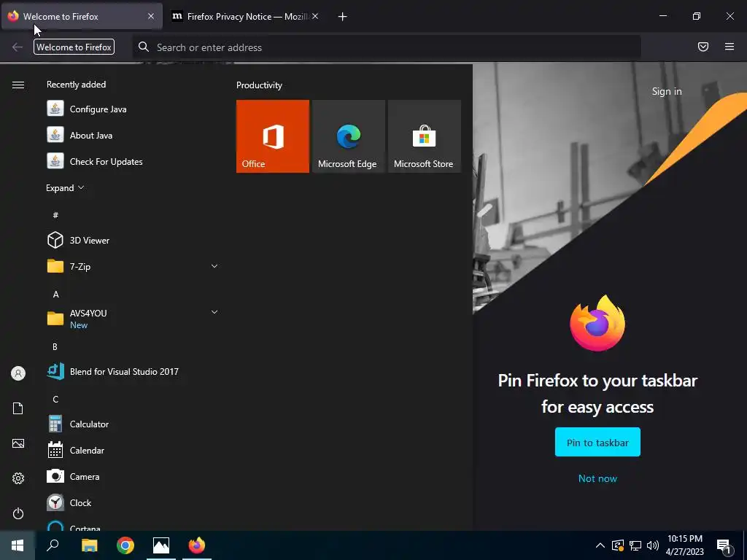Open Pictures from Start sidebar
The image size is (747, 560).
18,443
